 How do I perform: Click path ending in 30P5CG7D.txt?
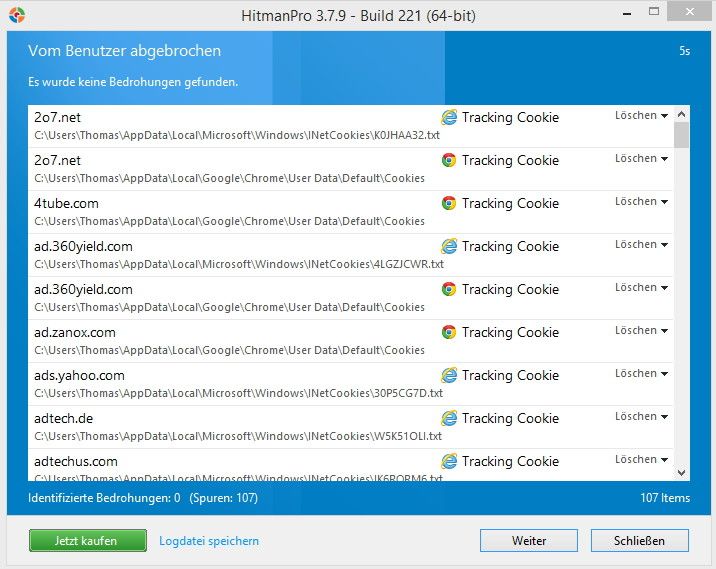pyautogui.click(x=238, y=393)
